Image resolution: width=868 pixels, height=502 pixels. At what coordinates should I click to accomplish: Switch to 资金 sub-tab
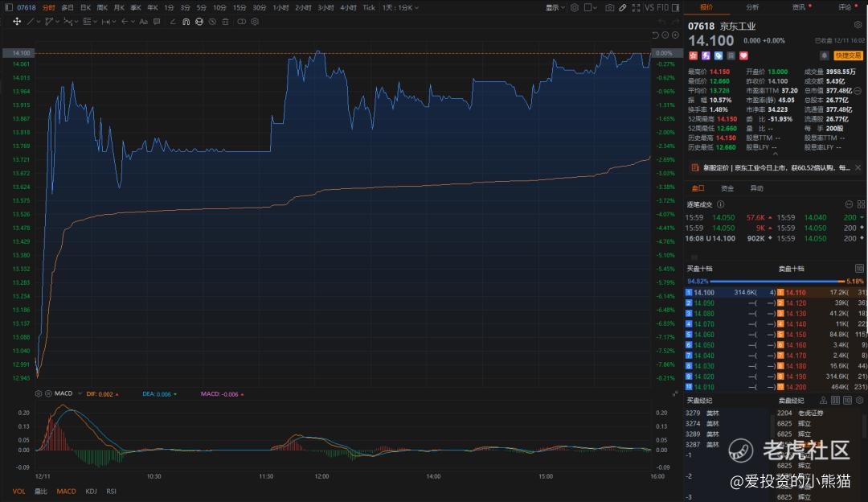[x=727, y=188]
